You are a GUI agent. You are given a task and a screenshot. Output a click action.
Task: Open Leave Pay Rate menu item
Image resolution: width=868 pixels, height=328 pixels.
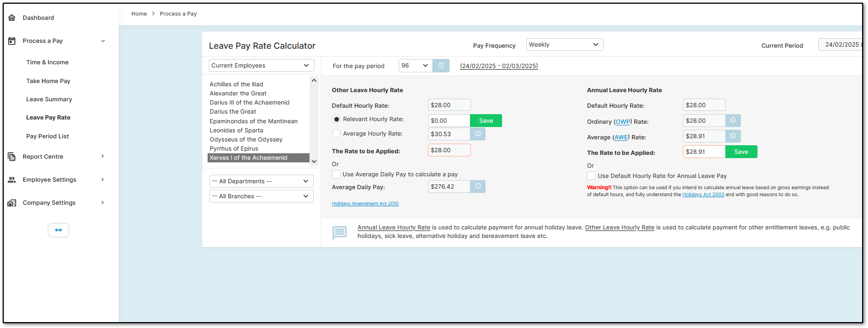point(48,117)
